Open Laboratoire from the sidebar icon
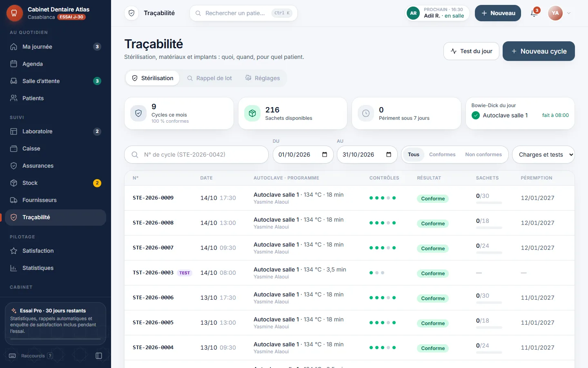This screenshot has height=368, width=588. (x=14, y=131)
